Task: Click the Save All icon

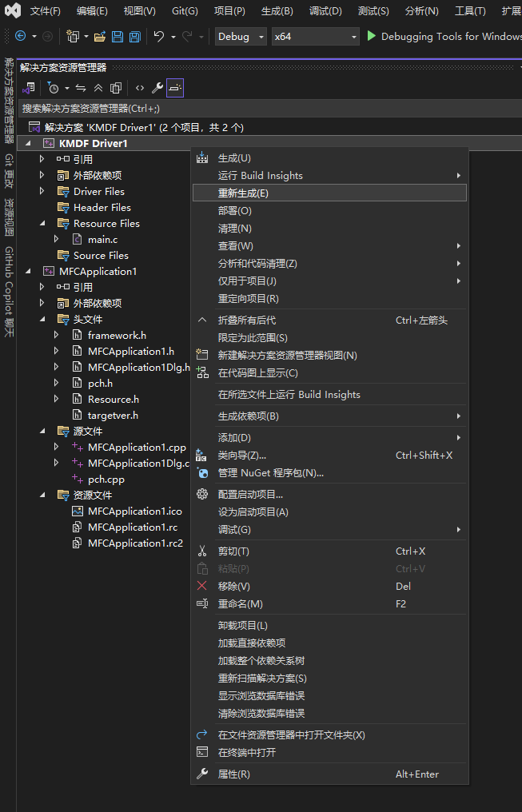Action: pyautogui.click(x=134, y=36)
